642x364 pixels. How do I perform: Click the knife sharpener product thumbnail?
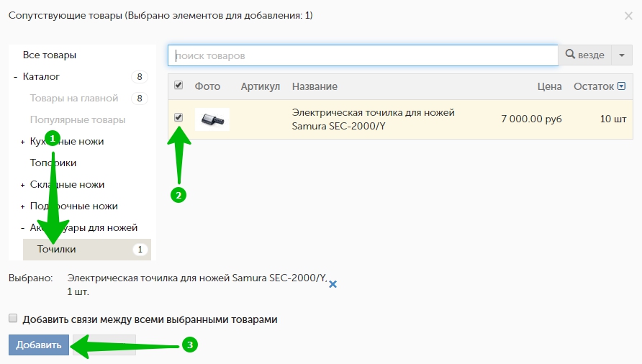(x=212, y=119)
